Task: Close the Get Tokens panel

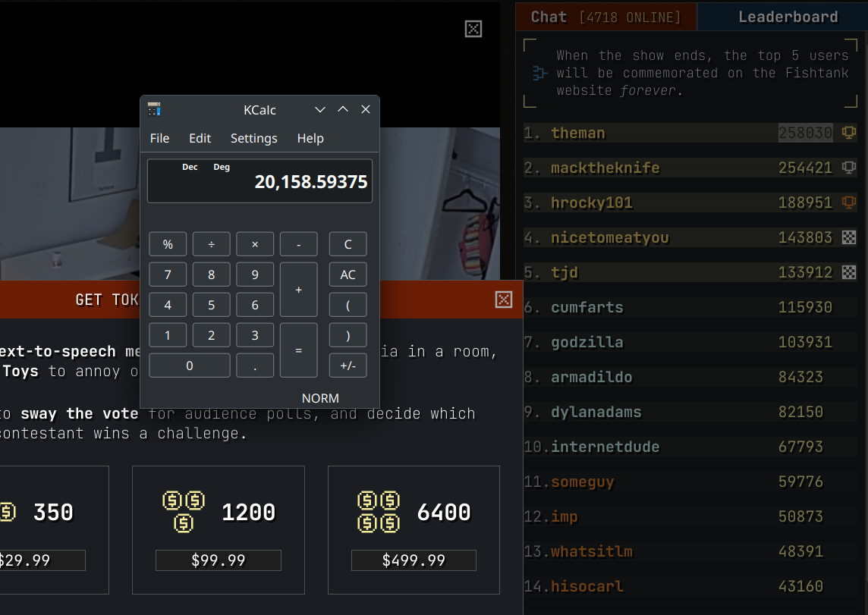Action: [504, 300]
